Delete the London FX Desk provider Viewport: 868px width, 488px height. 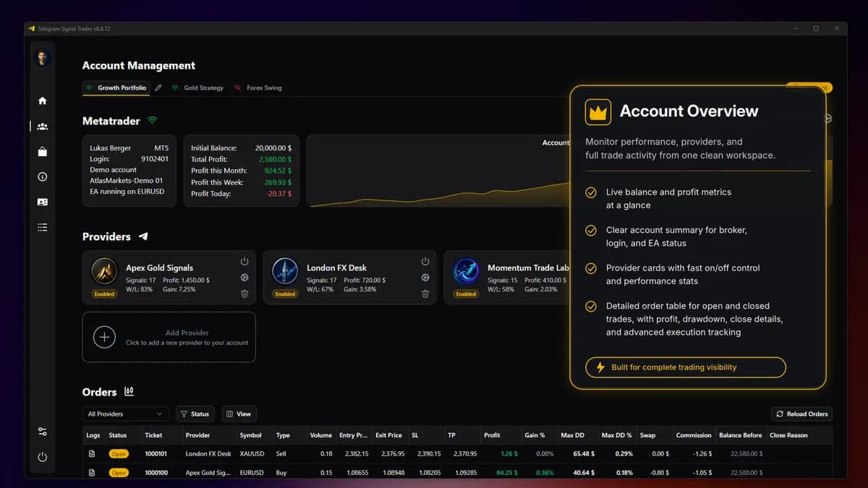click(x=425, y=294)
